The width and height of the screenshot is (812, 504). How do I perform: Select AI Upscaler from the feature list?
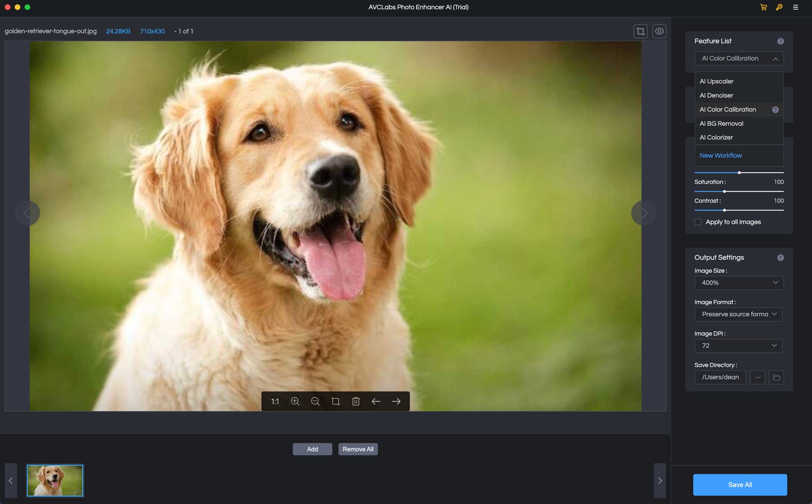[x=716, y=81]
